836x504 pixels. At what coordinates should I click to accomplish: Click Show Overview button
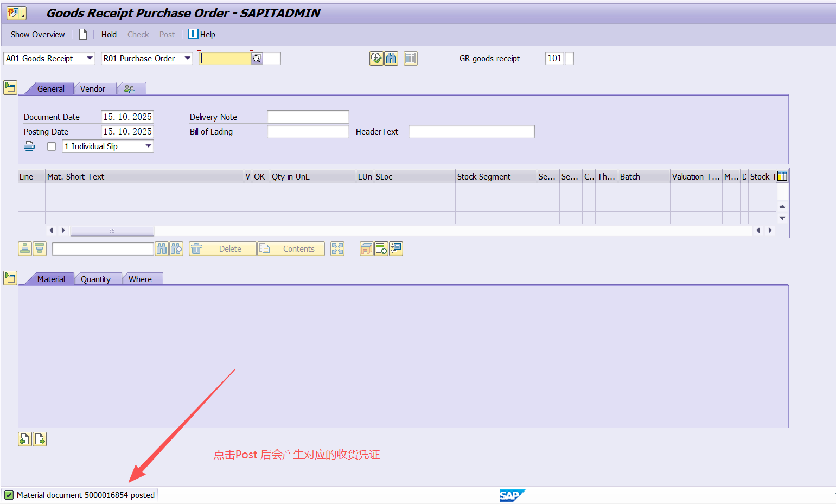click(x=37, y=34)
